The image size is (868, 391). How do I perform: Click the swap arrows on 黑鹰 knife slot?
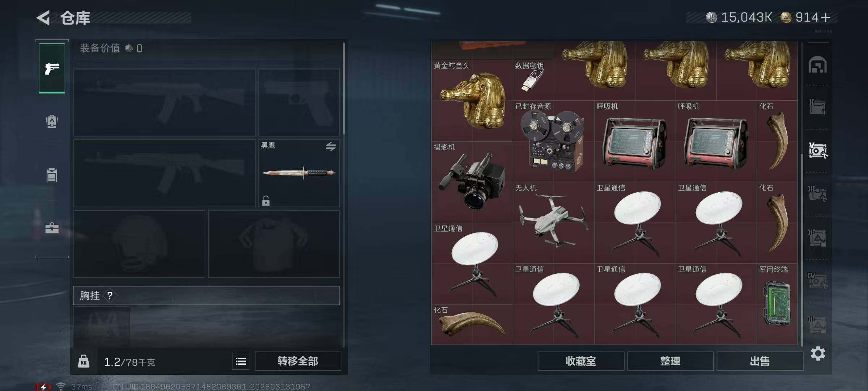pos(331,147)
